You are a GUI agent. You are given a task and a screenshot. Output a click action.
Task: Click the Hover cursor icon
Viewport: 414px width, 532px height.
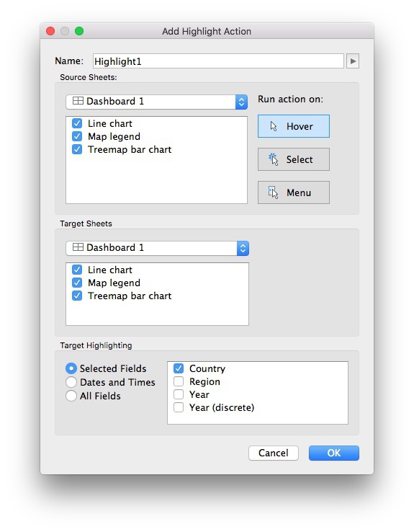coord(274,127)
